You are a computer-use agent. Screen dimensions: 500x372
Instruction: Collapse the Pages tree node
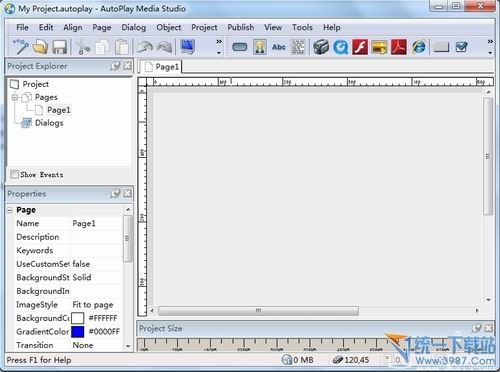tap(15, 97)
